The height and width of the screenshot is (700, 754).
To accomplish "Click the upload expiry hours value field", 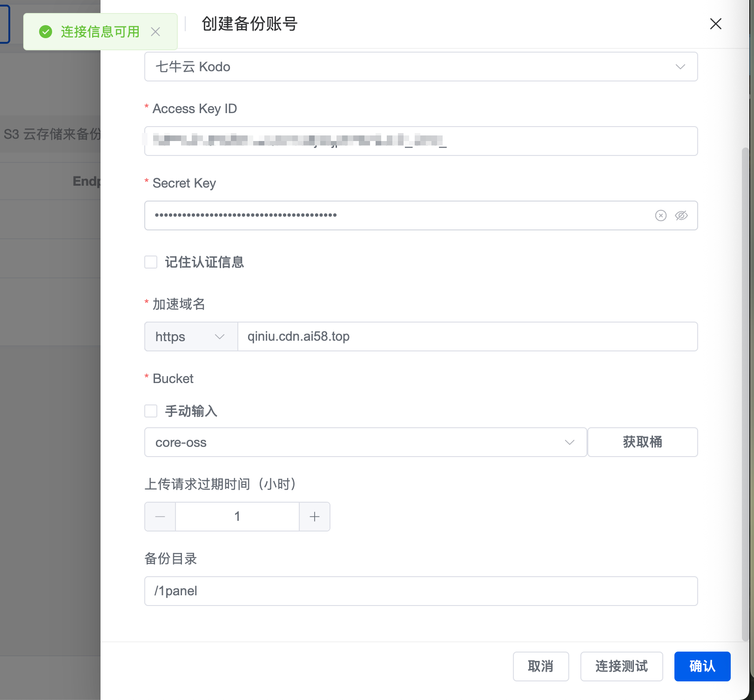I will point(237,517).
